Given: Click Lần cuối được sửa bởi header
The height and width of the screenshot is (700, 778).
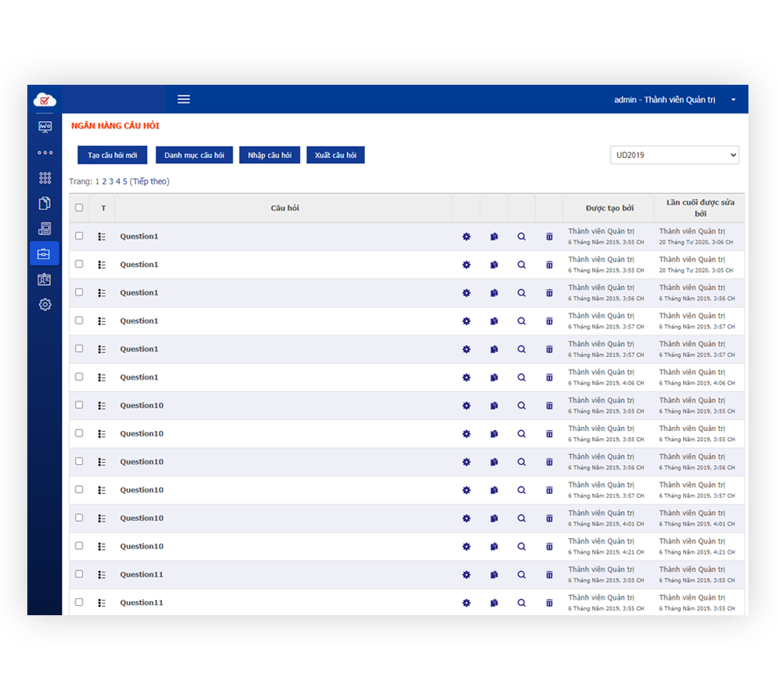Looking at the screenshot, I should (700, 208).
